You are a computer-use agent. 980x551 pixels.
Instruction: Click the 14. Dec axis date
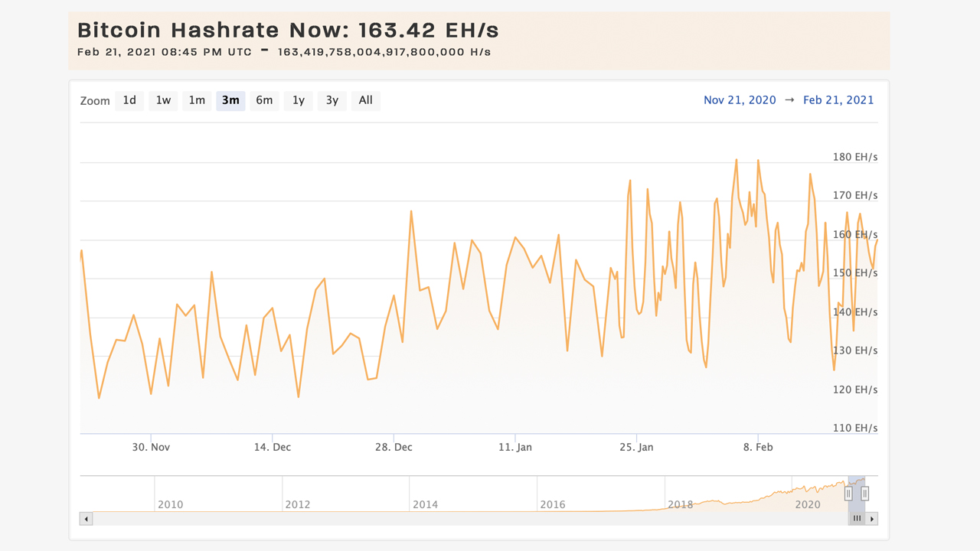tap(273, 447)
